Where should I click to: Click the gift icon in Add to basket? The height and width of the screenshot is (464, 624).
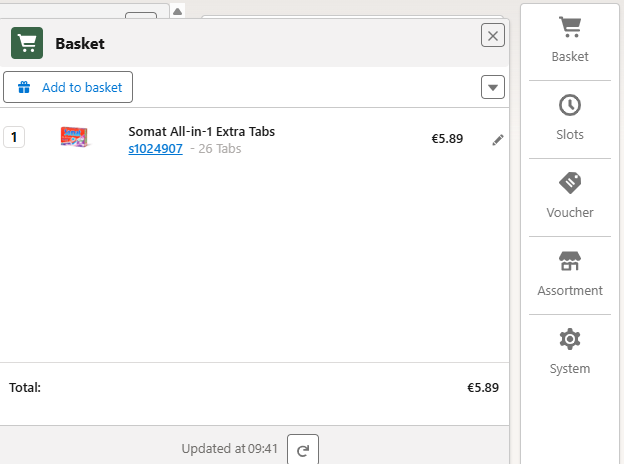(x=24, y=87)
